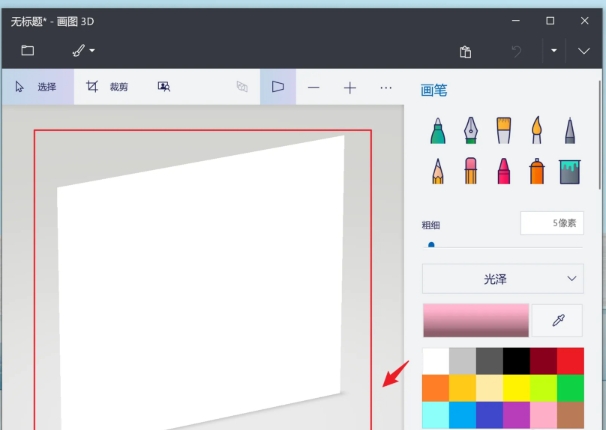Pick the lime green swatch
The image size is (606, 430).
(544, 388)
